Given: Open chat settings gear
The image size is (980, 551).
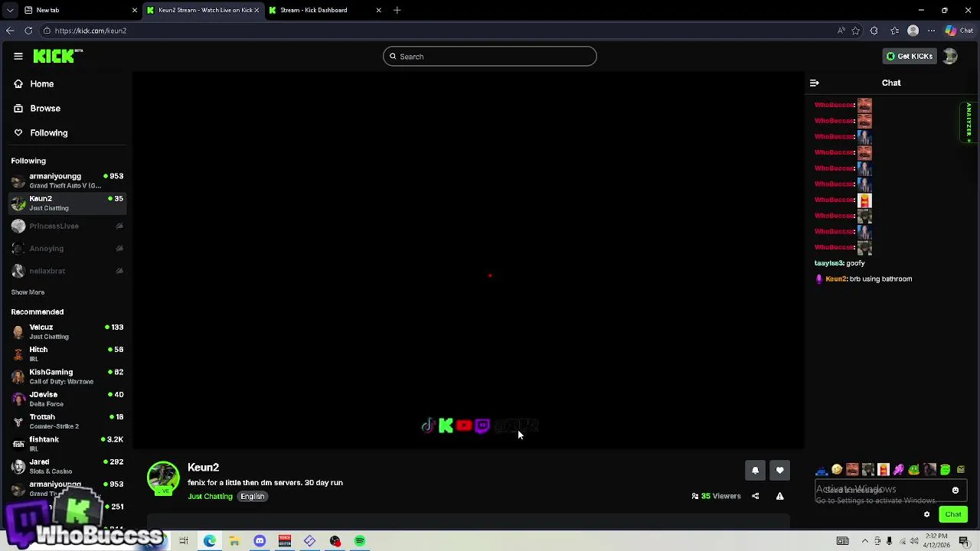Looking at the screenshot, I should 926,514.
